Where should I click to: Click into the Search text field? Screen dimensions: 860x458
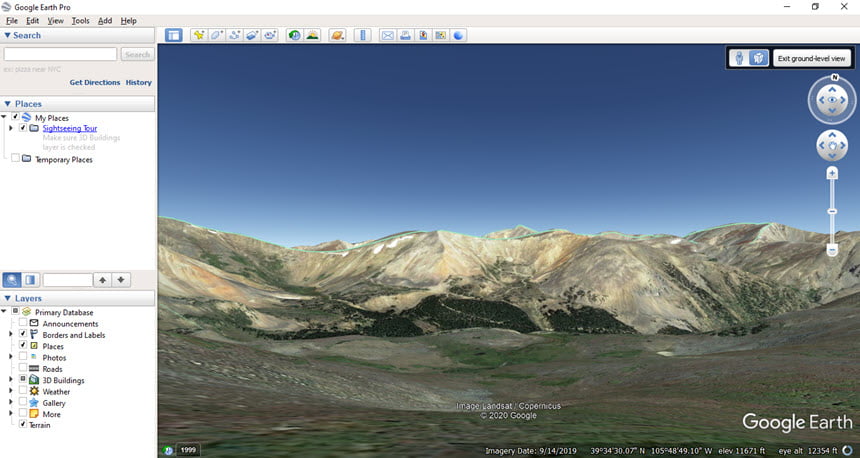(60, 54)
